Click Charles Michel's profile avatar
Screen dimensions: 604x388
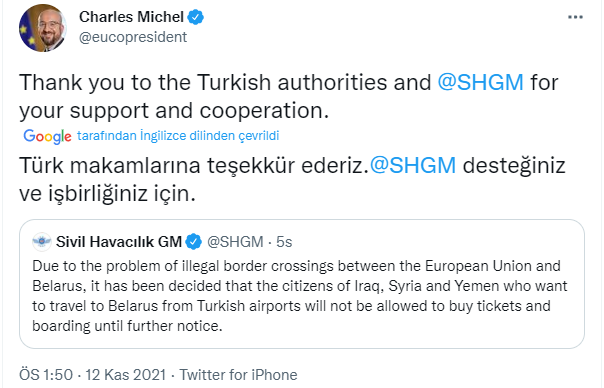pyautogui.click(x=43, y=28)
